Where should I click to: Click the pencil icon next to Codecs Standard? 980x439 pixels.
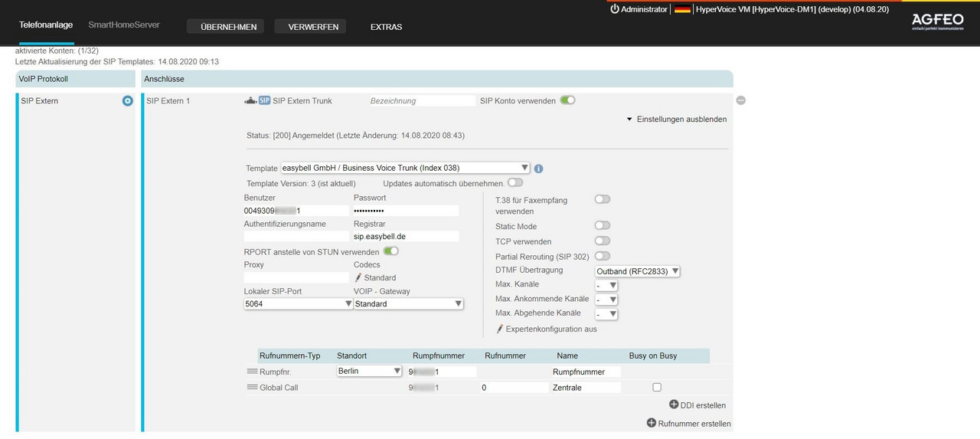coord(358,278)
